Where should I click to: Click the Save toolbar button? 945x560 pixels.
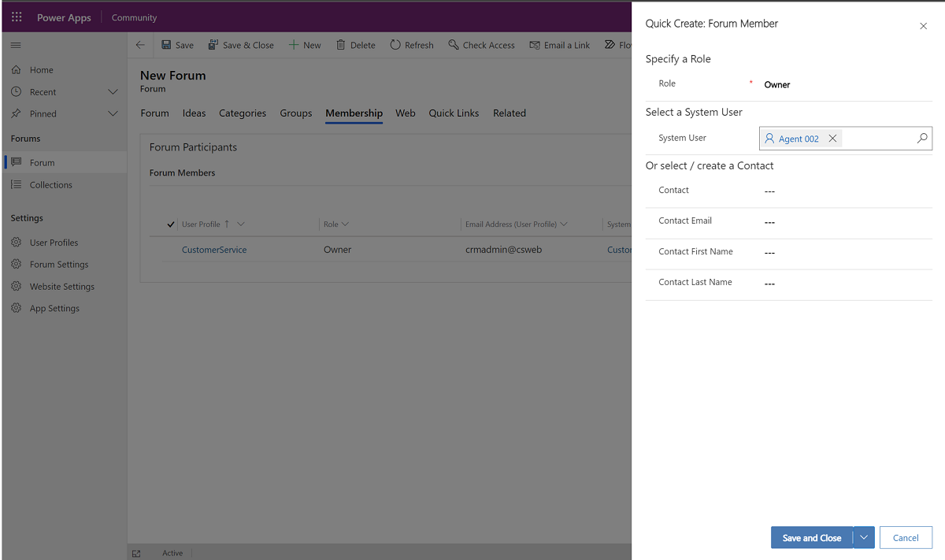tap(177, 45)
